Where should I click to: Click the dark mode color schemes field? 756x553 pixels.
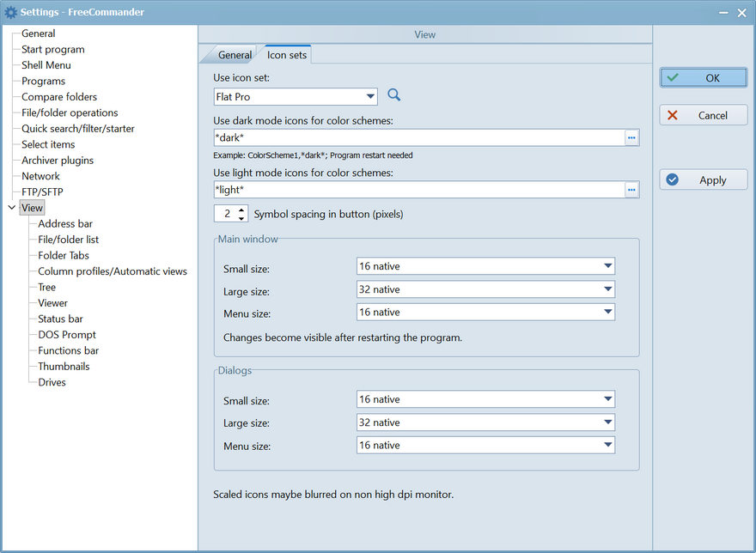point(418,137)
